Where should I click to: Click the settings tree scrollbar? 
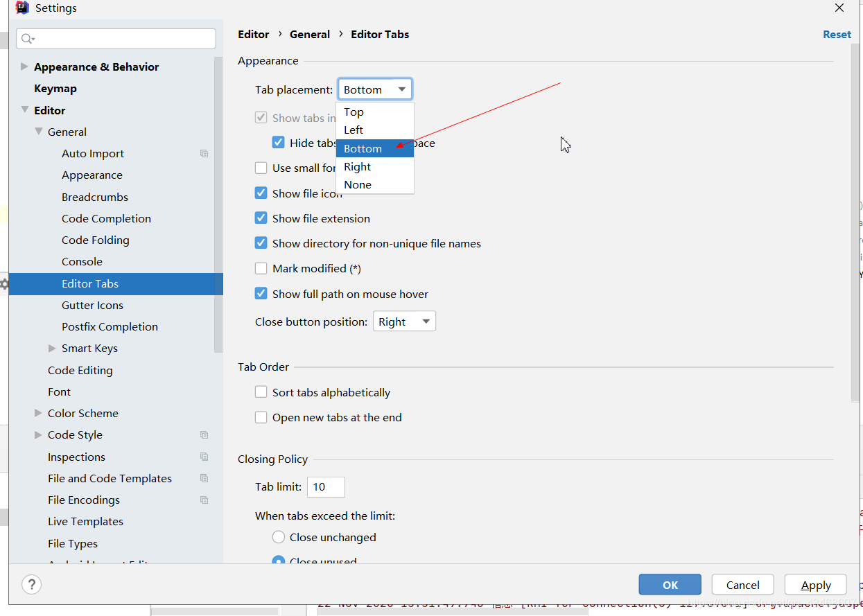click(219, 204)
